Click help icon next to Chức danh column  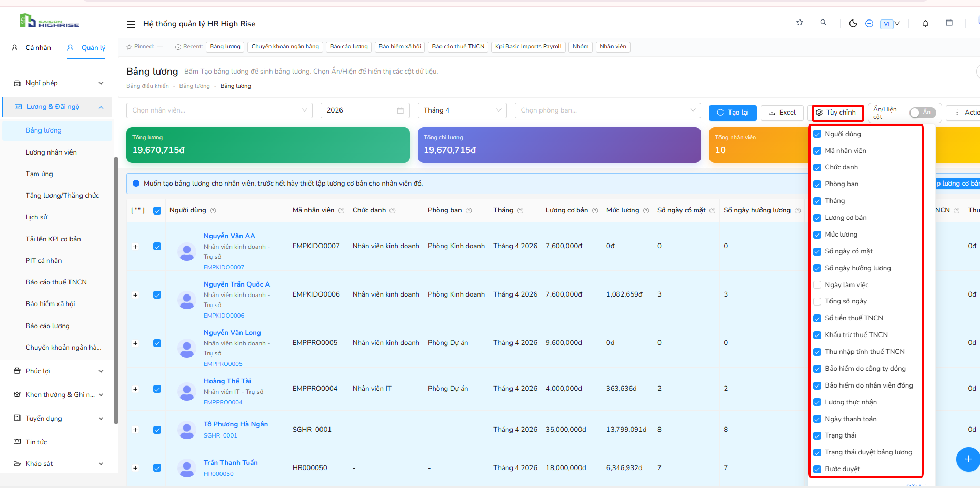tap(393, 211)
